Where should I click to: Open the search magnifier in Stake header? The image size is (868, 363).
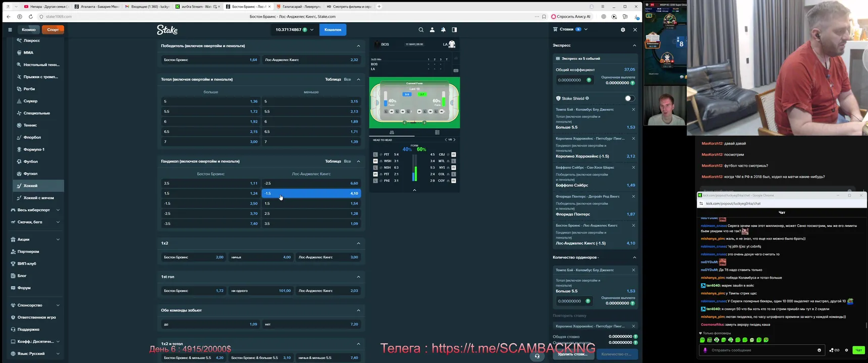tap(421, 30)
